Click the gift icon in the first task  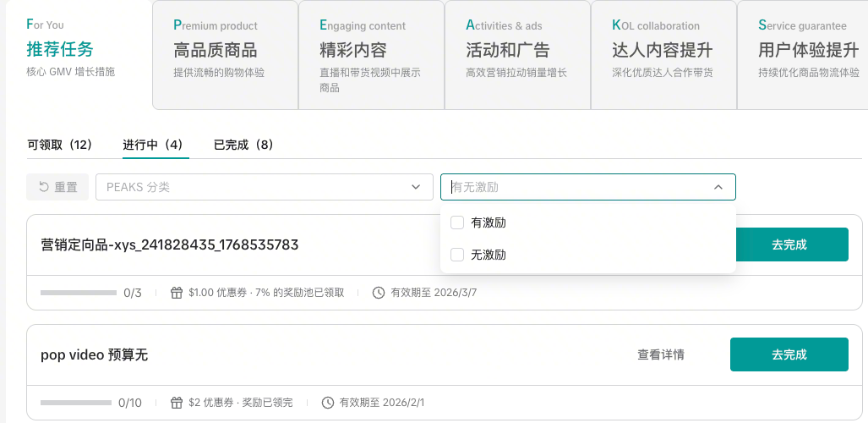[x=177, y=293]
